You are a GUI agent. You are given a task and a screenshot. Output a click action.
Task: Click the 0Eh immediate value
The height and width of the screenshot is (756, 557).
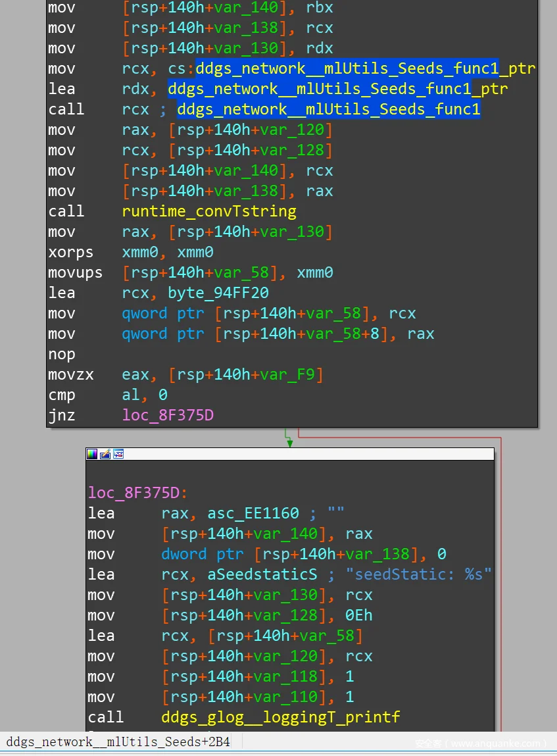359,615
